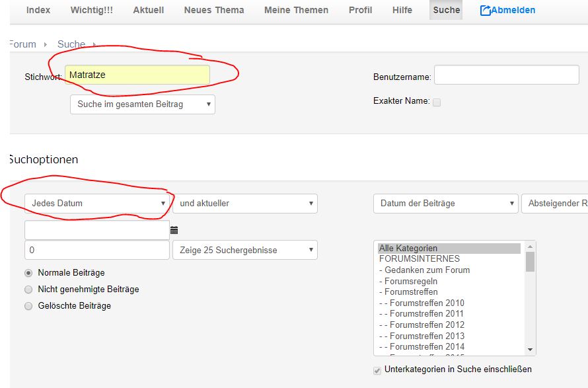Image resolution: width=588 pixels, height=388 pixels.
Task: Click the Abmelden link
Action: point(513,10)
